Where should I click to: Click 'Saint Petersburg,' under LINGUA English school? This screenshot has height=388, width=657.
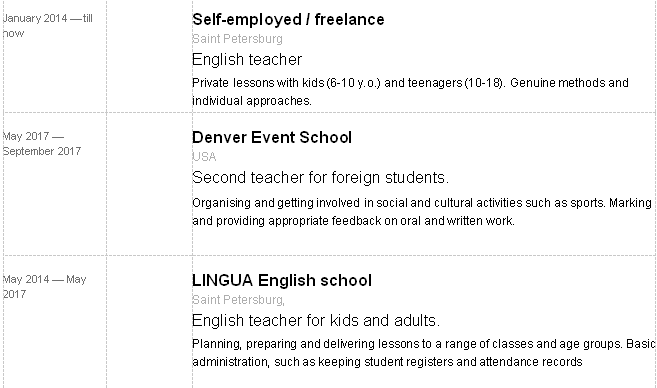pos(238,300)
